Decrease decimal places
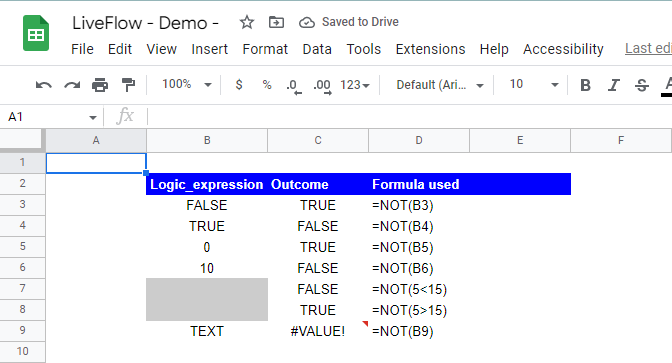The height and width of the screenshot is (363, 672). (294, 85)
